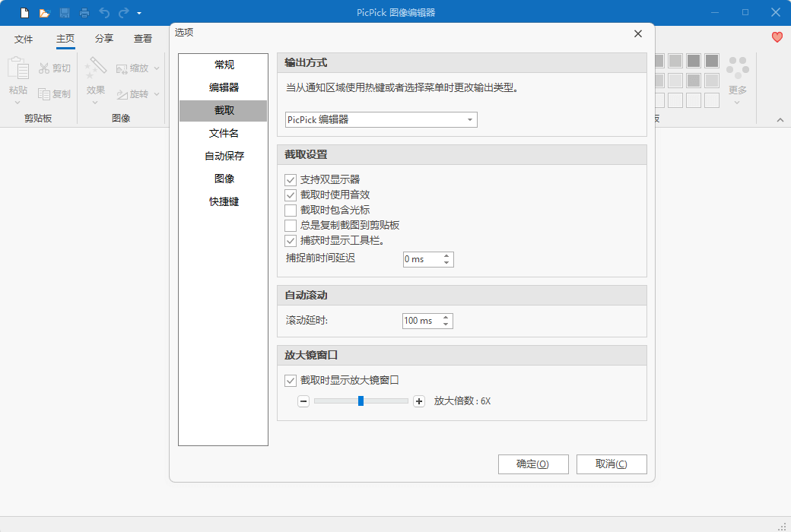
Task: Select 自动保存 in the options list
Action: point(224,156)
